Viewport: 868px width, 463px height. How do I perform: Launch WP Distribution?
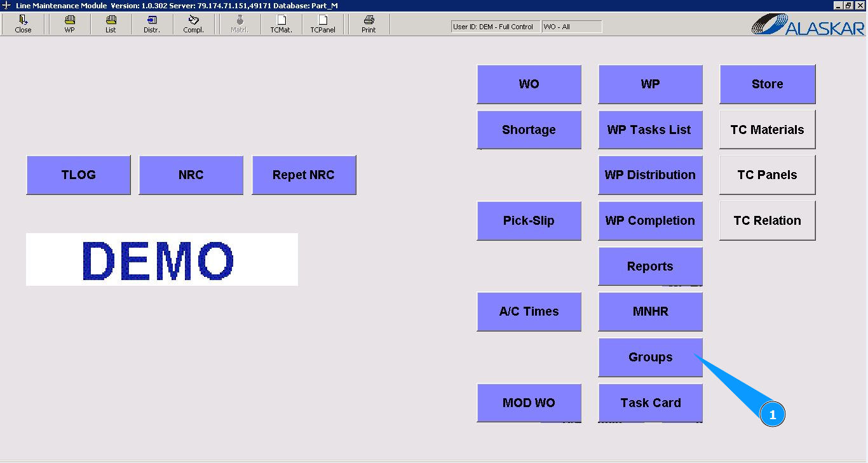[650, 175]
